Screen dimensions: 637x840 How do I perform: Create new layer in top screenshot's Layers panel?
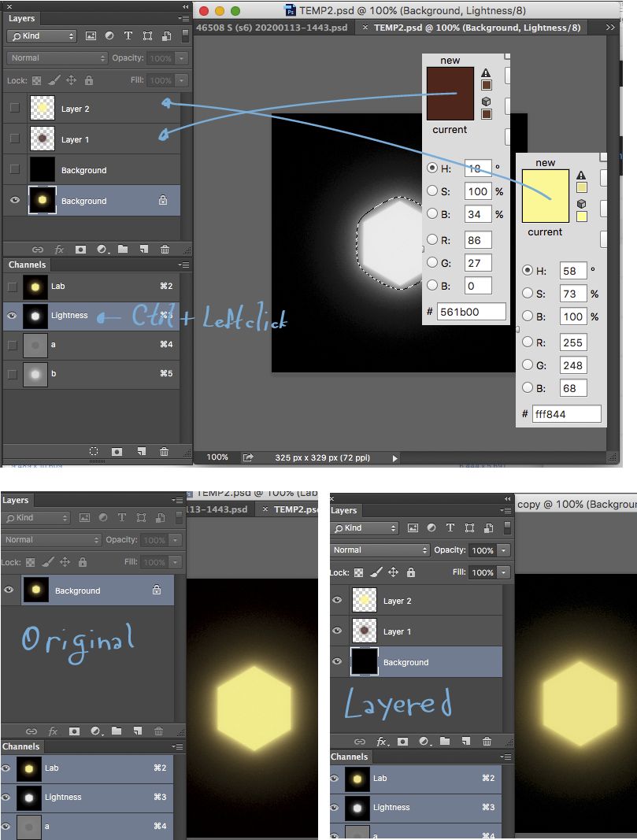click(143, 249)
